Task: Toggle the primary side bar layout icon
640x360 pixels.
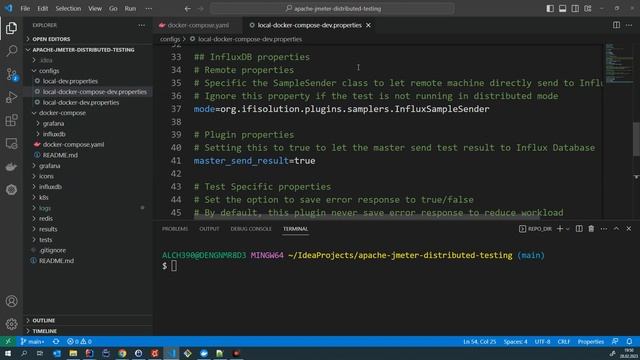Action: pyautogui.click(x=550, y=9)
